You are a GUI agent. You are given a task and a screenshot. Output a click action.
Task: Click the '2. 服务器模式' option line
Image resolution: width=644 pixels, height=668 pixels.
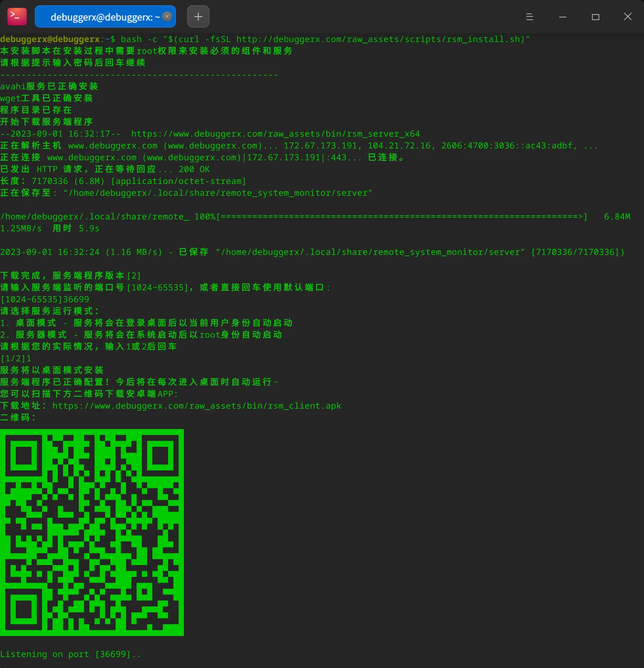[141, 335]
